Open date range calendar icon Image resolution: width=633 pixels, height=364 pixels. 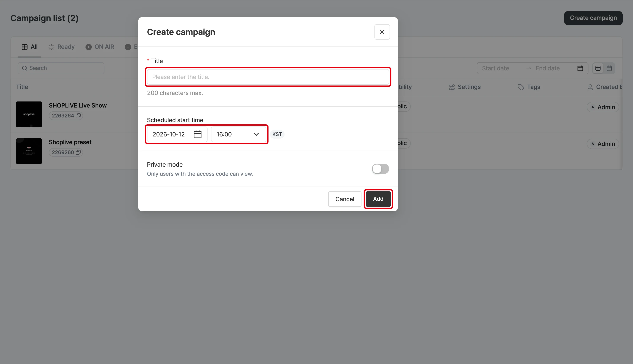point(580,68)
